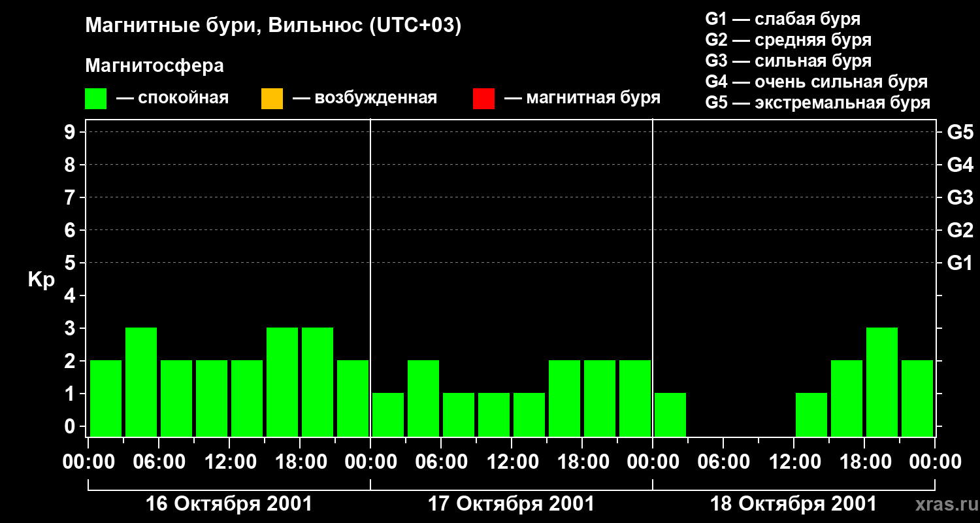The height and width of the screenshot is (523, 980).
Task: Click the 18:00 bar of 17 October (Kp 2)
Action: point(600,398)
